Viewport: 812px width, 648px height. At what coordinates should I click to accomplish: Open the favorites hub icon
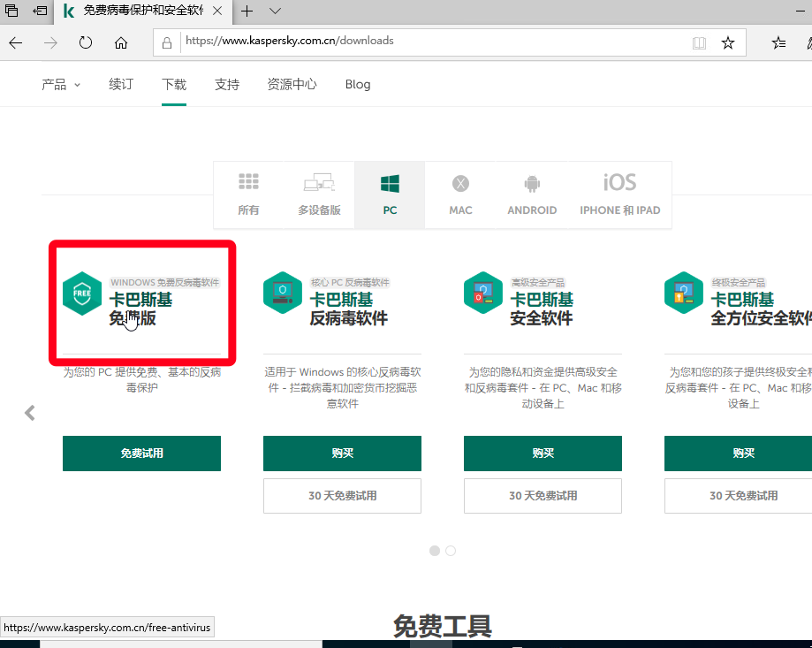click(778, 42)
